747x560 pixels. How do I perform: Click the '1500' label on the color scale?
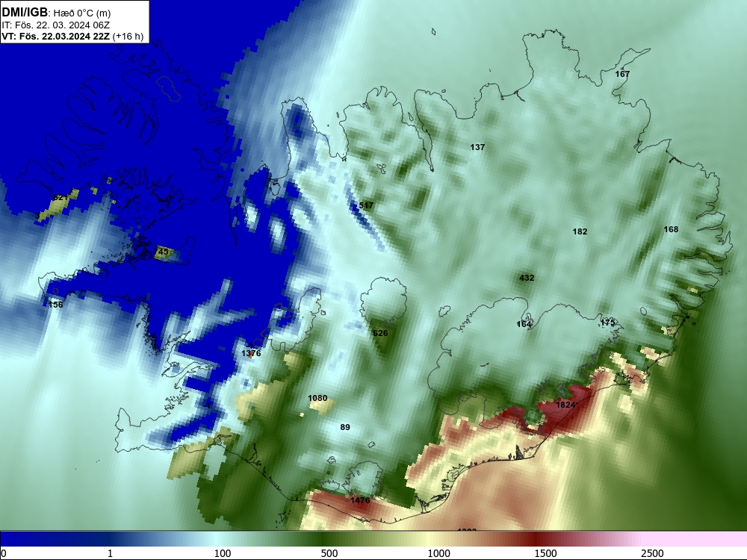point(545,553)
